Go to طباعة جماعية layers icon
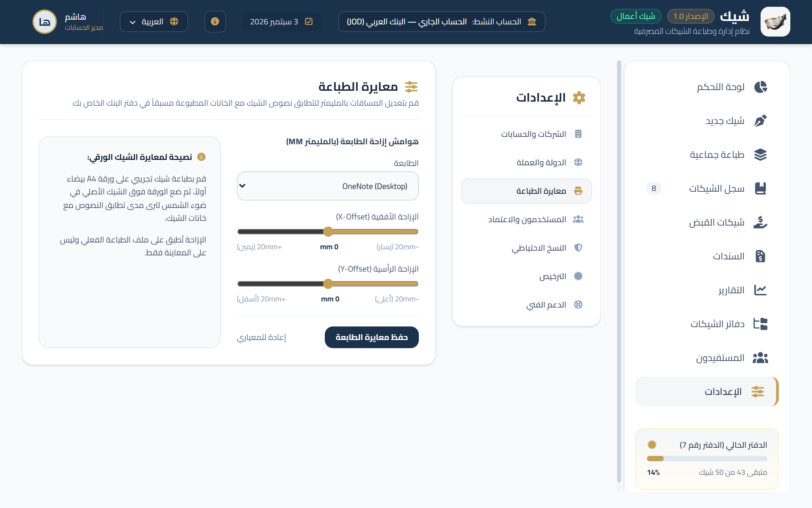The width and height of the screenshot is (812, 508). [760, 155]
